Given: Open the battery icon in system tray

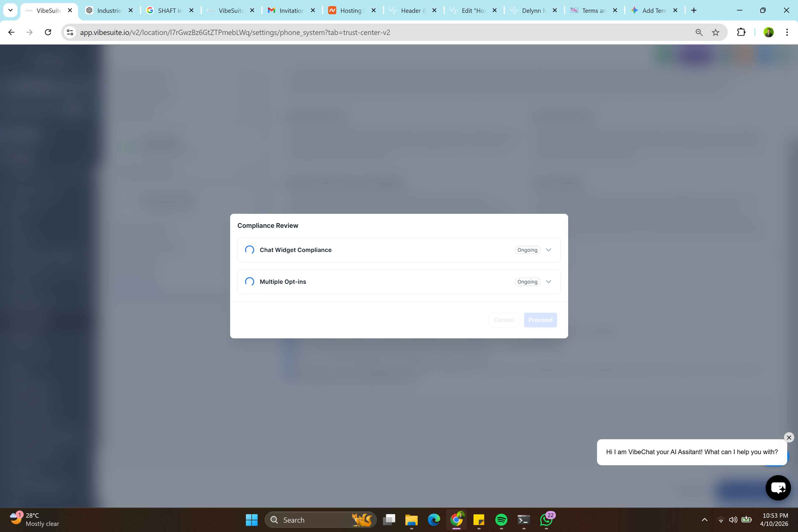Looking at the screenshot, I should click(746, 520).
